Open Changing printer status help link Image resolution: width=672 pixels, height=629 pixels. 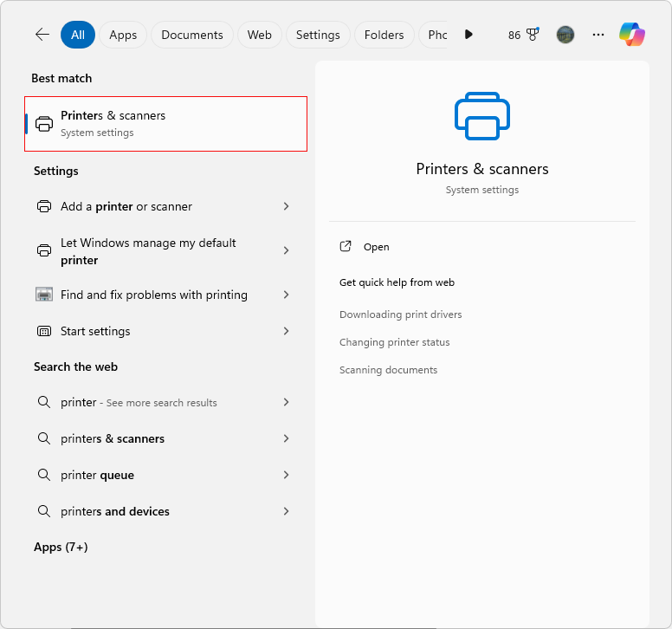coord(395,342)
